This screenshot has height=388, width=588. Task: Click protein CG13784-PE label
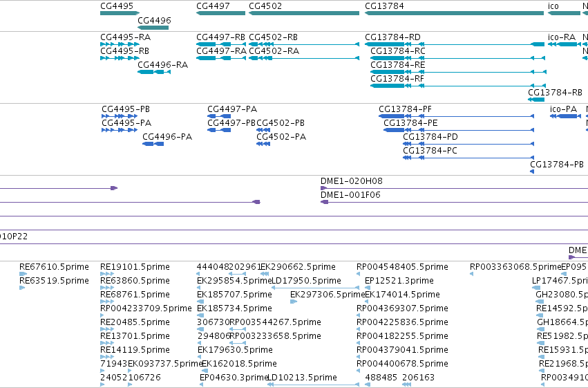(410, 123)
